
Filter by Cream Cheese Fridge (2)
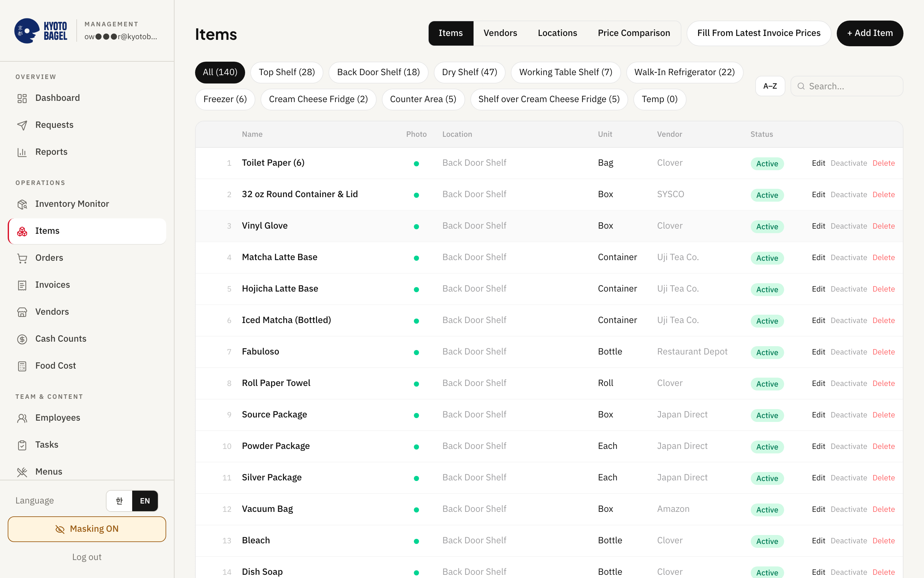pyautogui.click(x=318, y=100)
